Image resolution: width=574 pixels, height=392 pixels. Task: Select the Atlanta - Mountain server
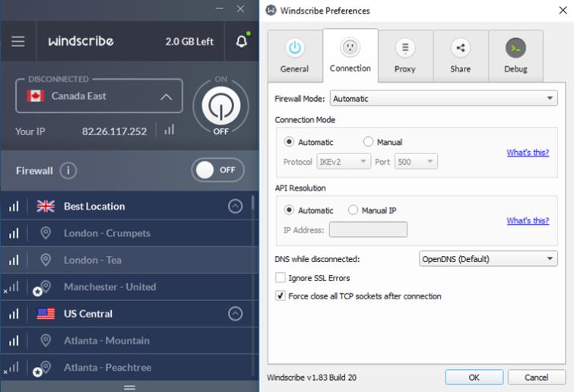click(126, 340)
